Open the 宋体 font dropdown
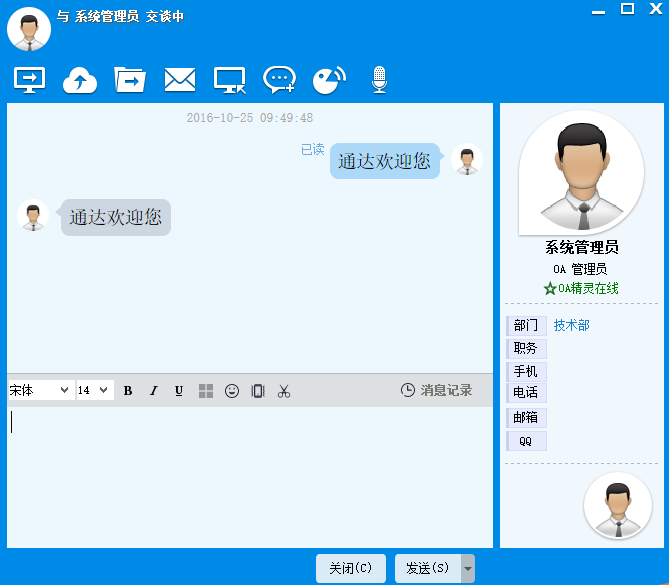 [x=40, y=391]
